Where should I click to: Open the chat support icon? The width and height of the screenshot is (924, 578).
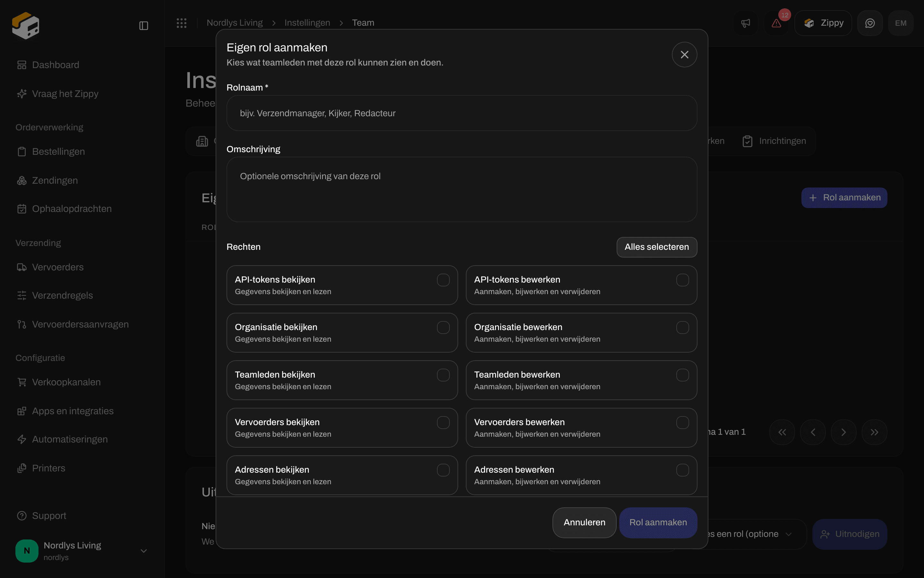click(x=870, y=23)
